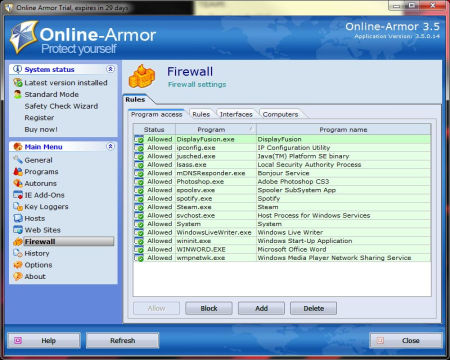450x360 pixels.
Task: Click the Add button
Action: click(x=261, y=308)
